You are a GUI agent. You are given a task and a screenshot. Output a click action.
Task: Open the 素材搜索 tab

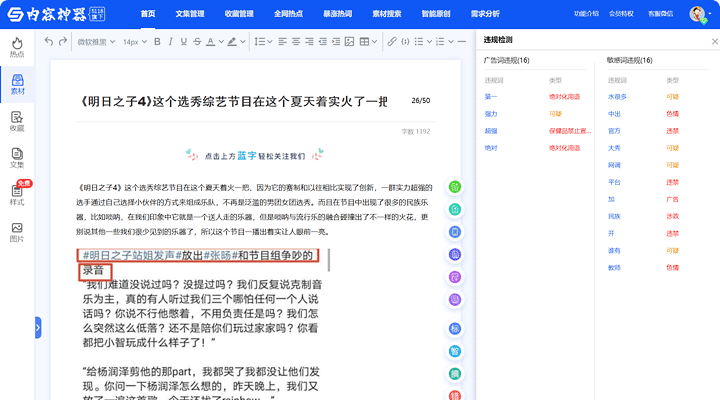point(387,14)
